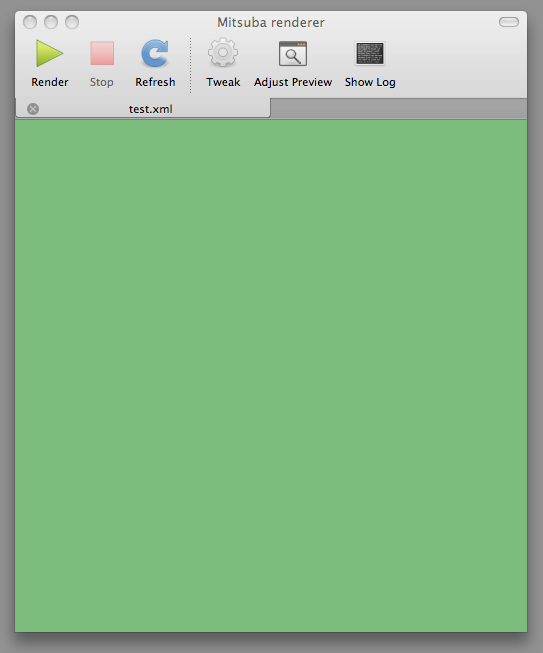This screenshot has width=543, height=653.
Task: Click the "Show Log" text label
Action: [370, 82]
